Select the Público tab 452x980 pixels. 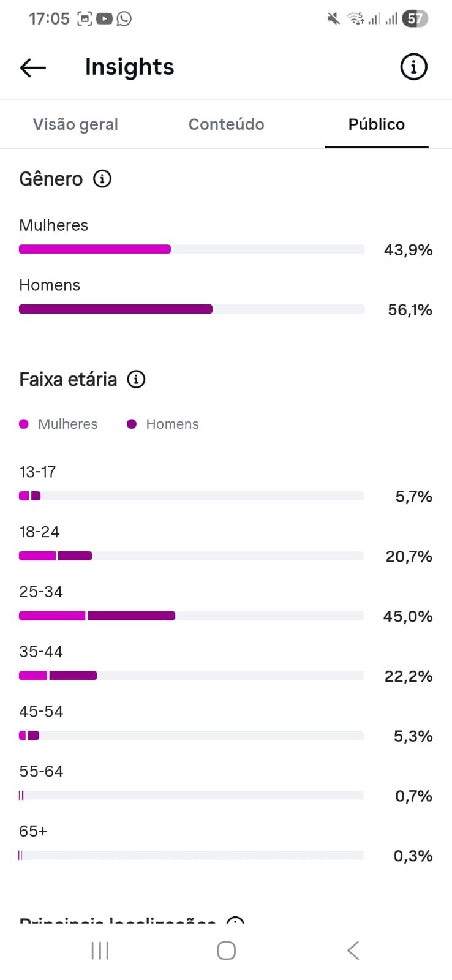(x=376, y=124)
